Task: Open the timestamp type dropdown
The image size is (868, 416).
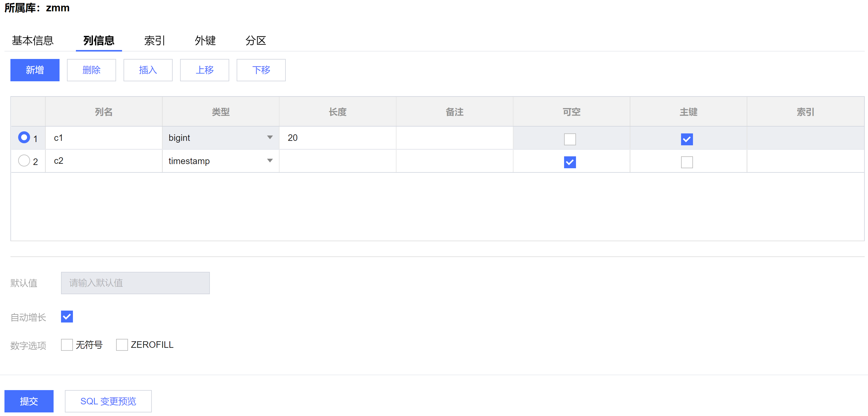Action: click(x=270, y=161)
